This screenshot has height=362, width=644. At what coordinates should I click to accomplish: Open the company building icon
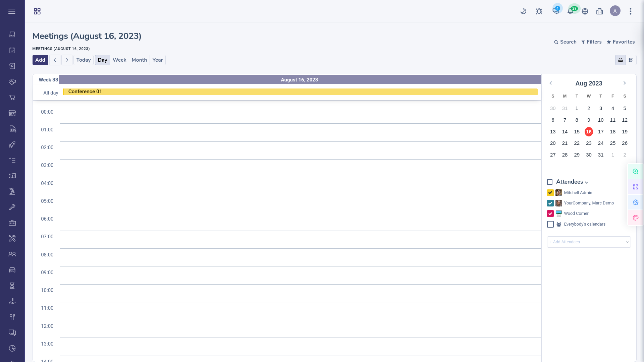pos(599,11)
